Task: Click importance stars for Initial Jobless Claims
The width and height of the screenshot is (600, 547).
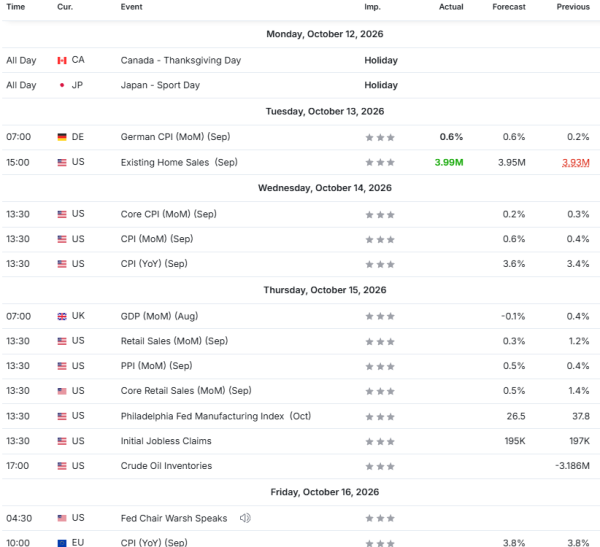Action: pyautogui.click(x=380, y=442)
